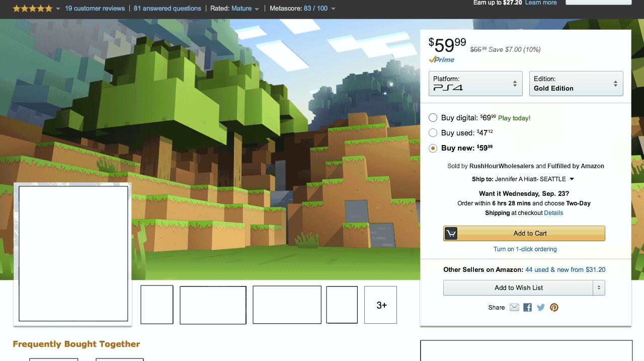Expand the star rating breakdown arrow

[58, 9]
